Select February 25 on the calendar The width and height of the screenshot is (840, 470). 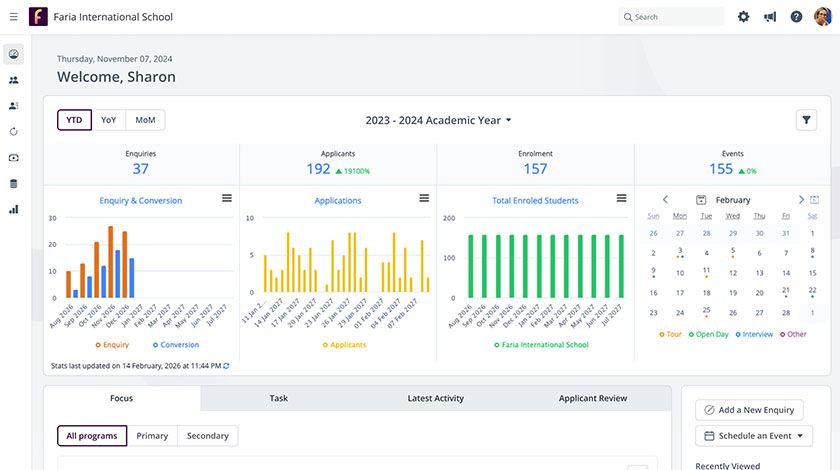pyautogui.click(x=706, y=312)
